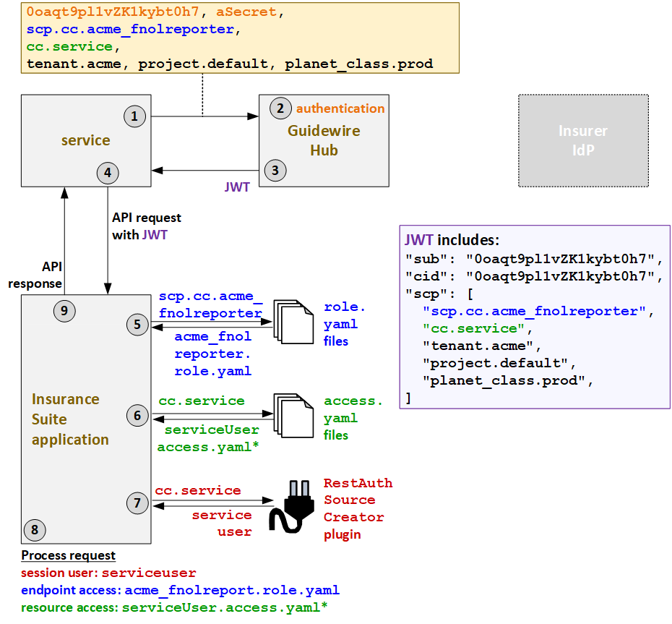Click the RestAuth Source Creator plugin text
The image size is (672, 624).
click(x=358, y=508)
